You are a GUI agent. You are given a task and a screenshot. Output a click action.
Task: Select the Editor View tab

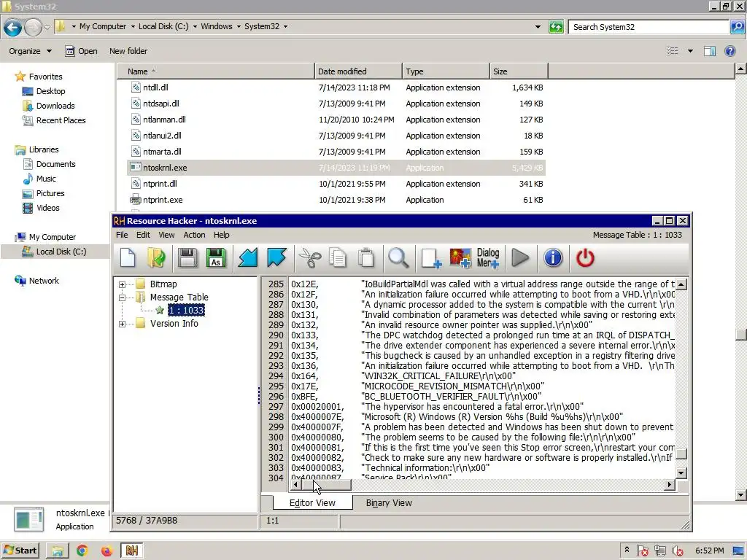(x=312, y=503)
